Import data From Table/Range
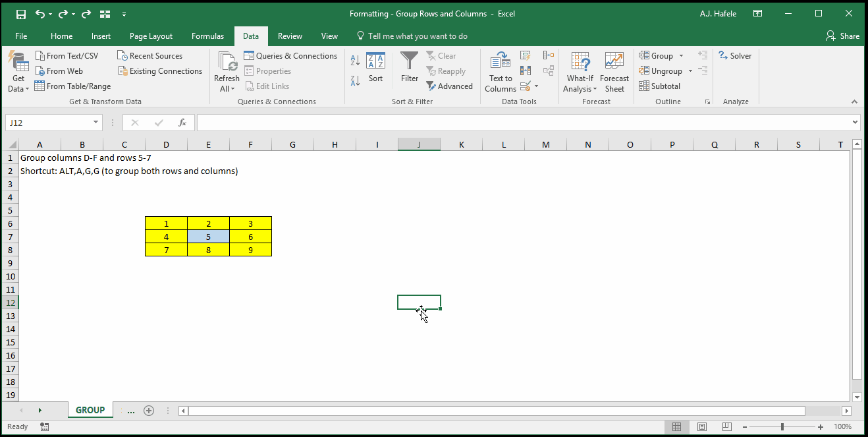Viewport: 868px width, 437px height. [72, 86]
